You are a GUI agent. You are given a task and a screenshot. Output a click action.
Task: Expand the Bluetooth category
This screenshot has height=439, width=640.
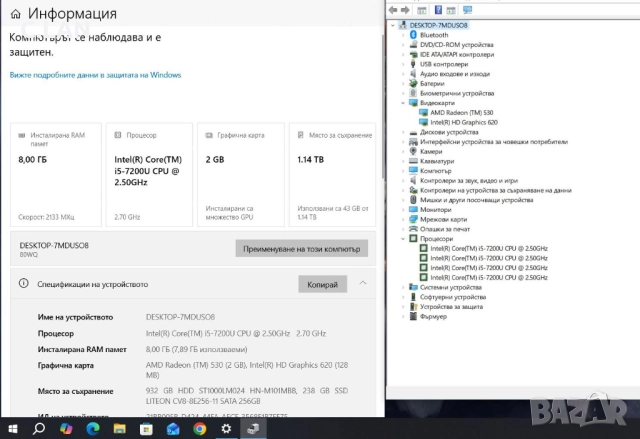(403, 35)
